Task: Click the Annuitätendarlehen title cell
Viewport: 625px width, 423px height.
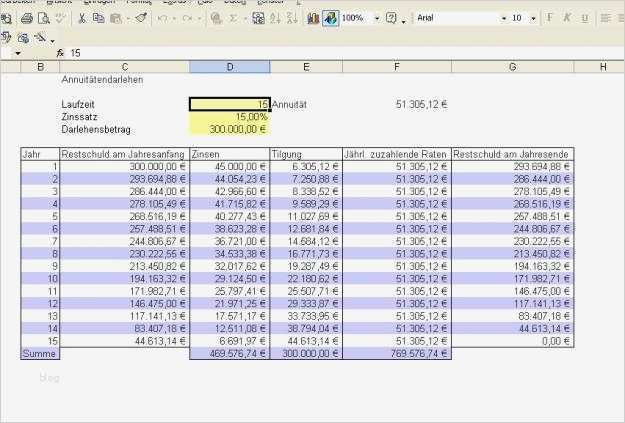Action: [102, 80]
